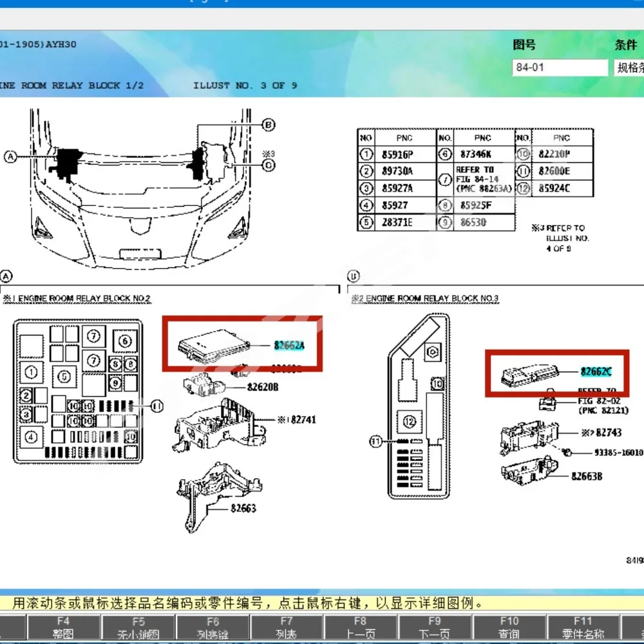Click callout 11 beside relay block No.3 fuses
644x644 pixels.
coord(376,442)
